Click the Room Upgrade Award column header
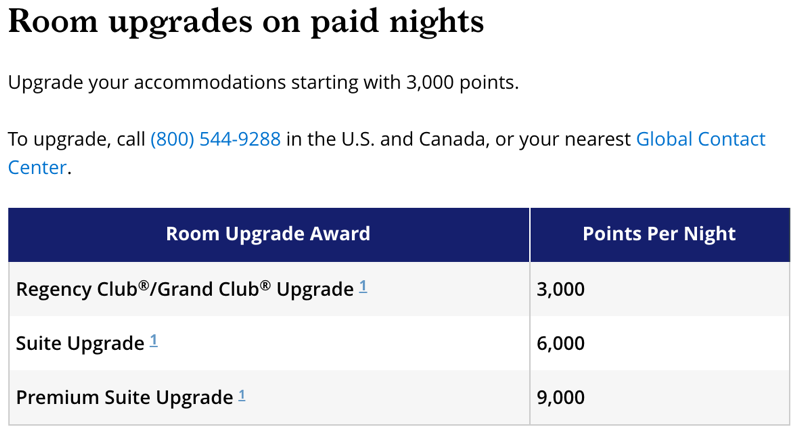 pos(268,234)
